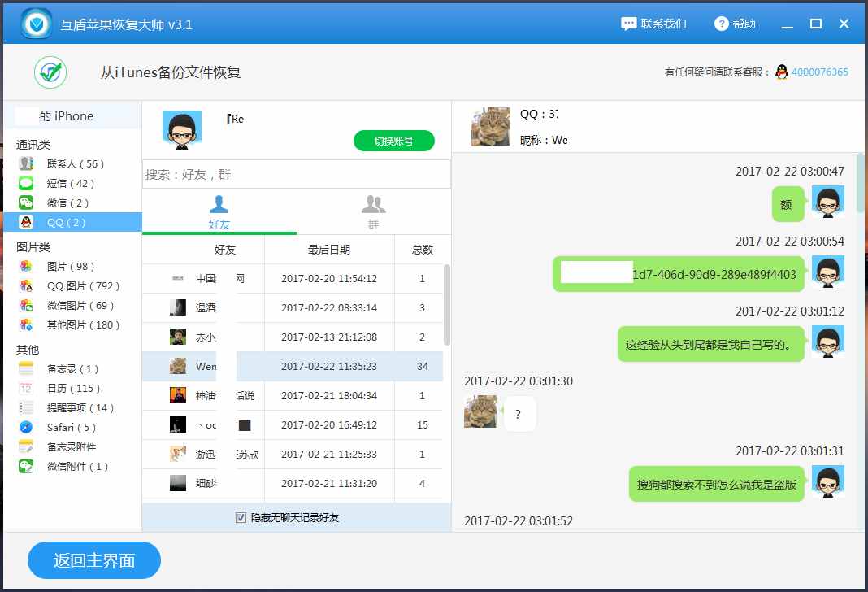The image size is (868, 592).
Task: Select the 联系人 (Contacts) category icon
Action: click(x=24, y=162)
